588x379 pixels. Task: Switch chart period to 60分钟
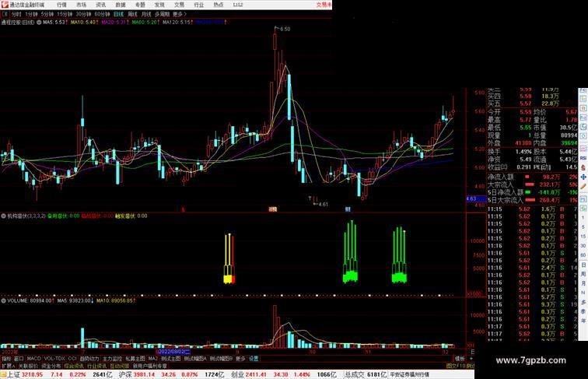coord(102,14)
